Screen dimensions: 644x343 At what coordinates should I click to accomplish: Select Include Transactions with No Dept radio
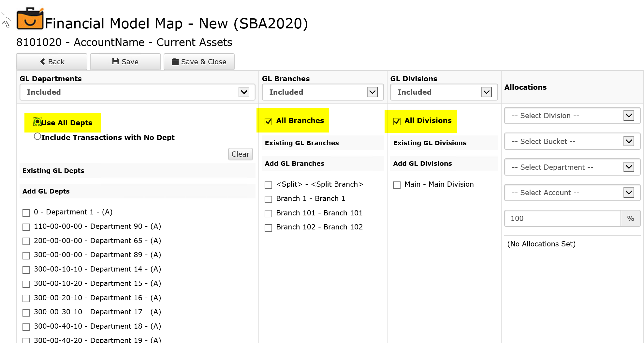37,136
